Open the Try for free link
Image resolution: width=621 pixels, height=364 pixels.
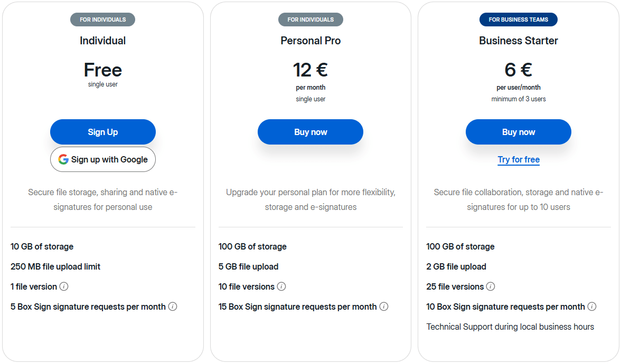518,159
